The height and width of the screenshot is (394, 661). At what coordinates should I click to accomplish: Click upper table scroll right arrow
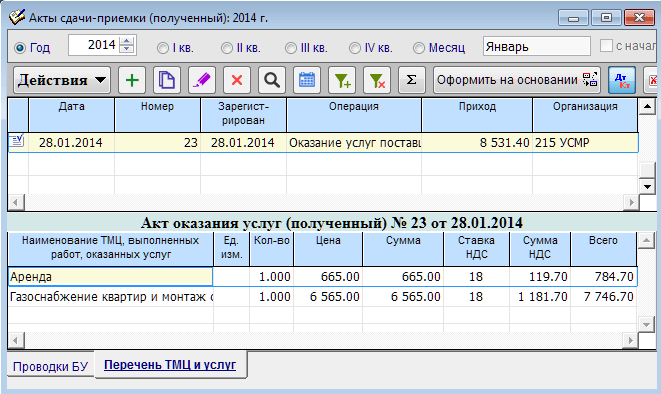coord(631,202)
